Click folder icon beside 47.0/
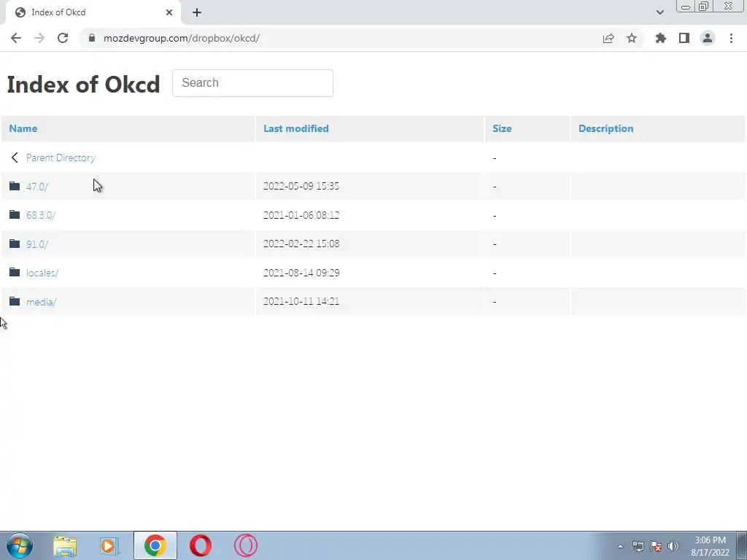 coord(15,186)
